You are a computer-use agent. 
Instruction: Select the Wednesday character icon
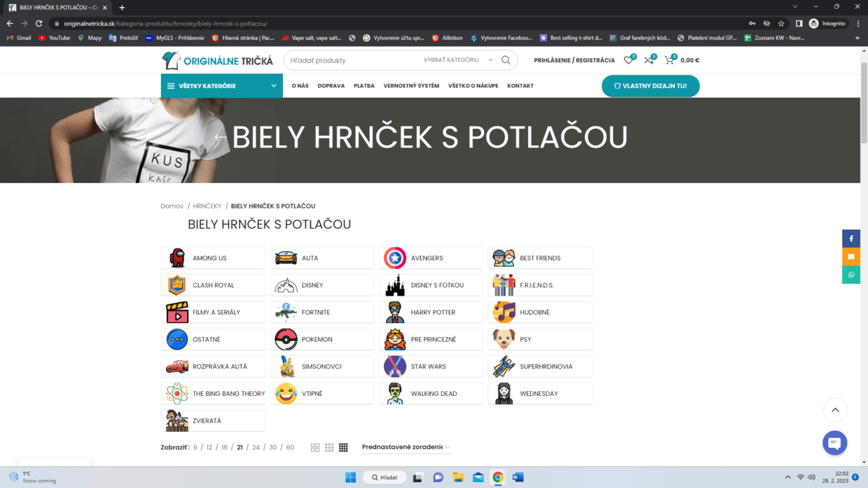(503, 394)
